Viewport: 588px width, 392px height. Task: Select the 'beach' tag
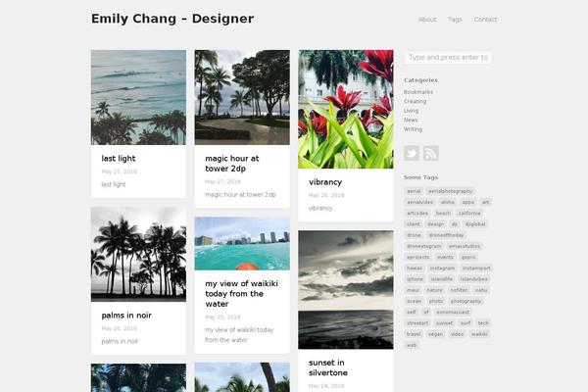(x=443, y=213)
